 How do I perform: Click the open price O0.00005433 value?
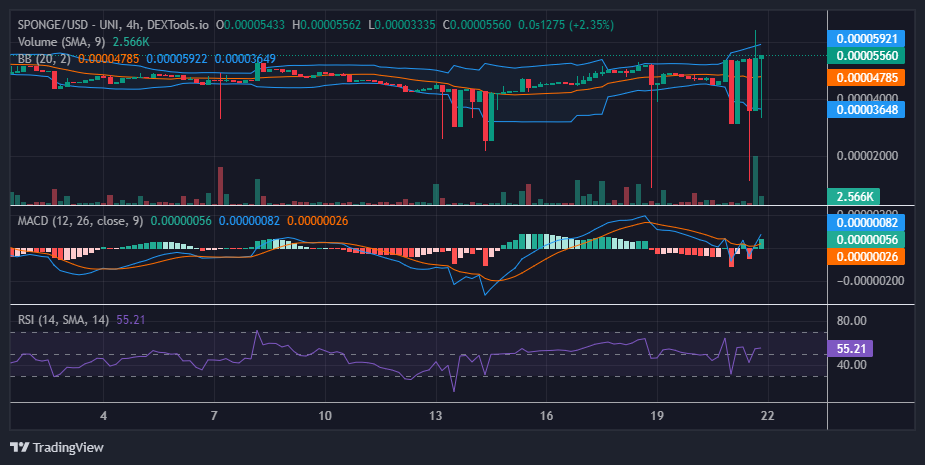pos(250,25)
